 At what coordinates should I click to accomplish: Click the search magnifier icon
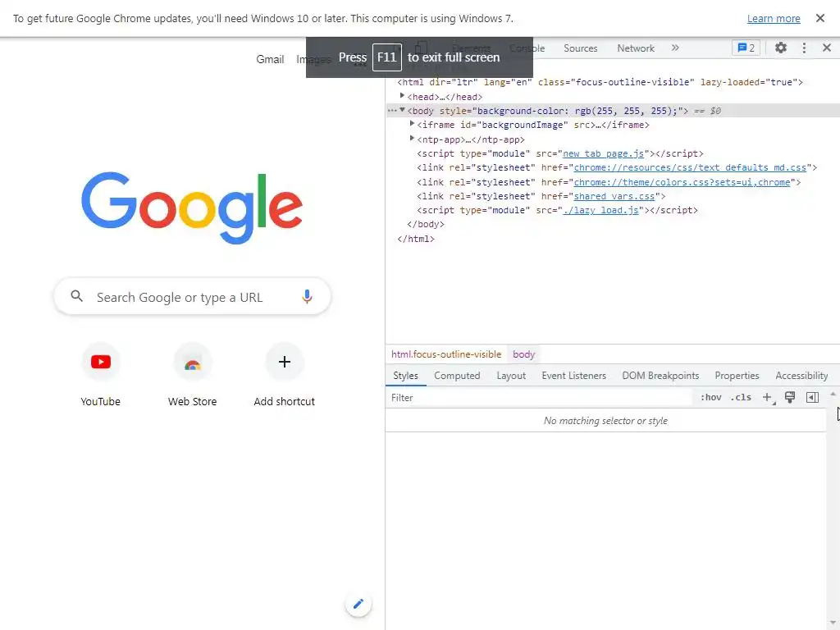coord(76,295)
